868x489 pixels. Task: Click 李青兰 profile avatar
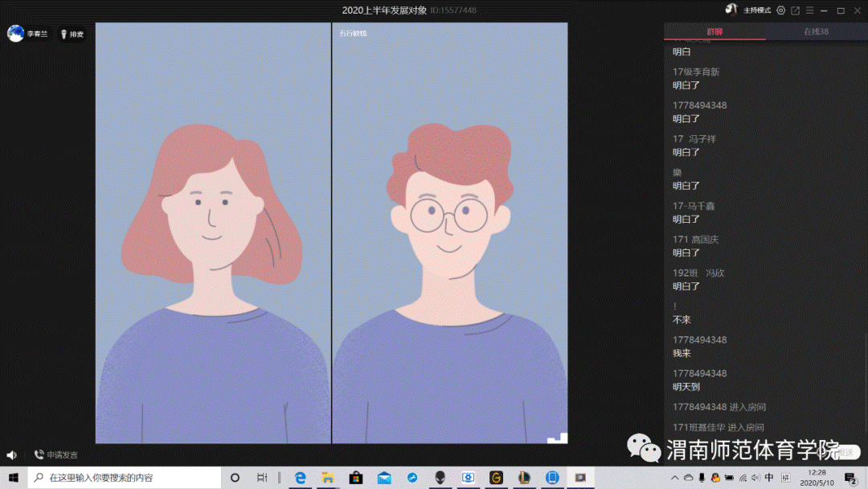[x=15, y=34]
